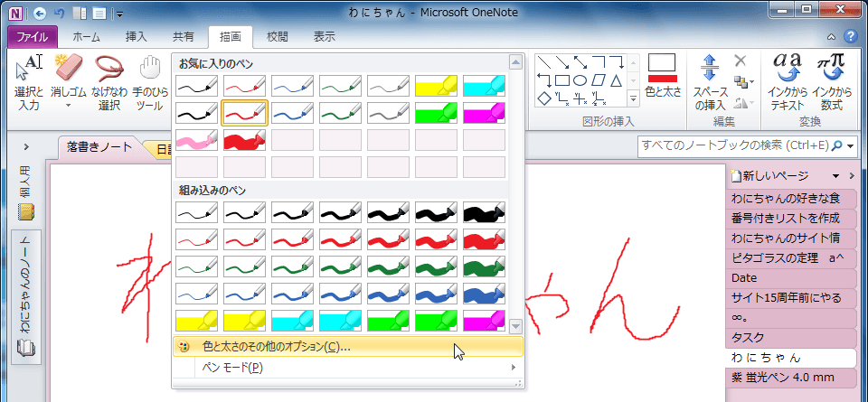Open 色と太さのその他のオプション menu item
The height and width of the screenshot is (402, 868).
pos(348,347)
